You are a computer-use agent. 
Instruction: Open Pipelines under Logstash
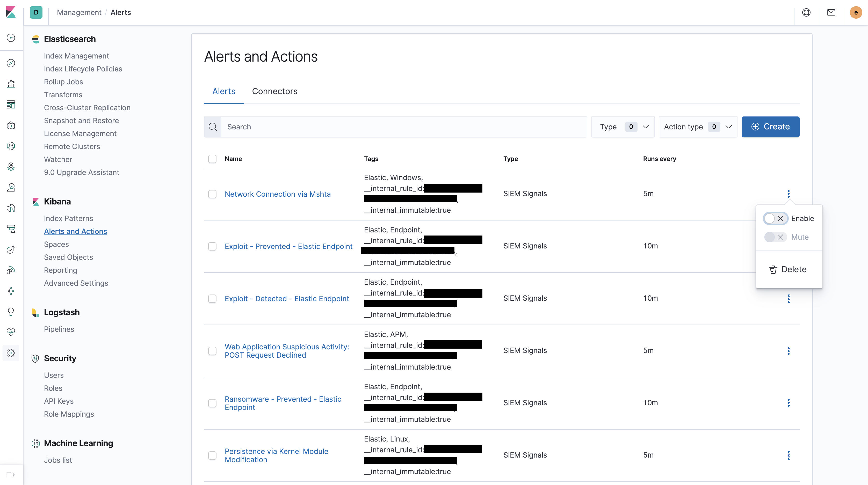(59, 329)
